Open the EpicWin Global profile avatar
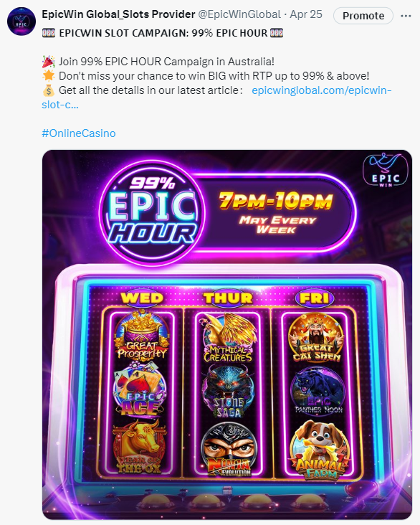The image size is (420, 525). tap(22, 21)
